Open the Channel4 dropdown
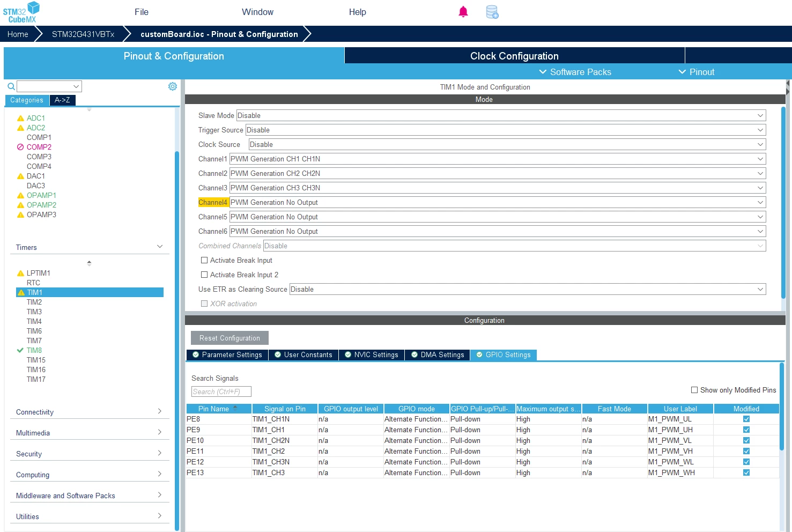792x532 pixels. pyautogui.click(x=498, y=202)
